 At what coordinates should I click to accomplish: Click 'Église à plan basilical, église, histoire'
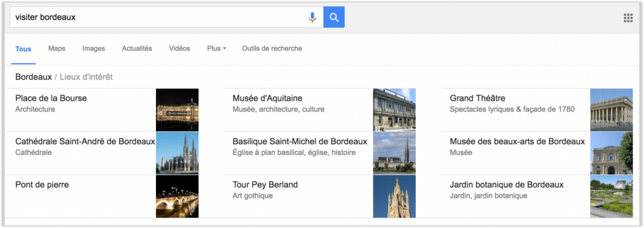pos(294,152)
